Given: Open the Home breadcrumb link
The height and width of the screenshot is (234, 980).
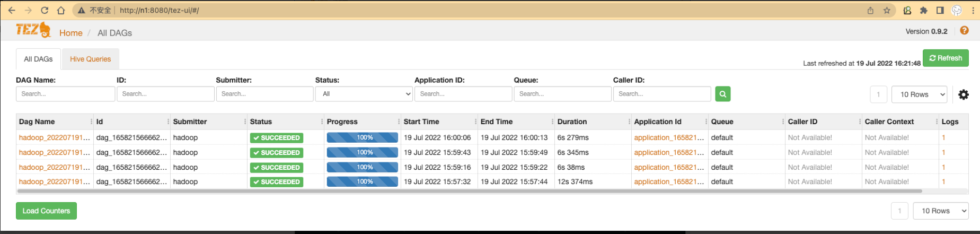Looking at the screenshot, I should coord(70,33).
